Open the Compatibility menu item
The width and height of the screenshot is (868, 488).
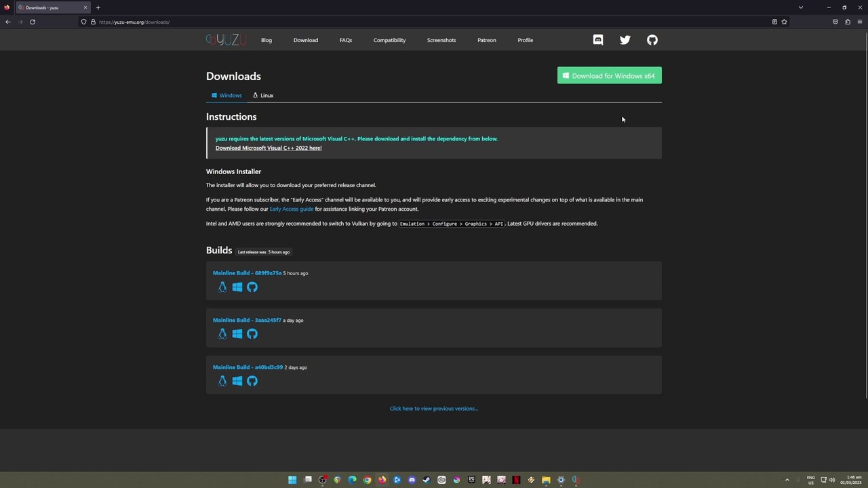[389, 40]
